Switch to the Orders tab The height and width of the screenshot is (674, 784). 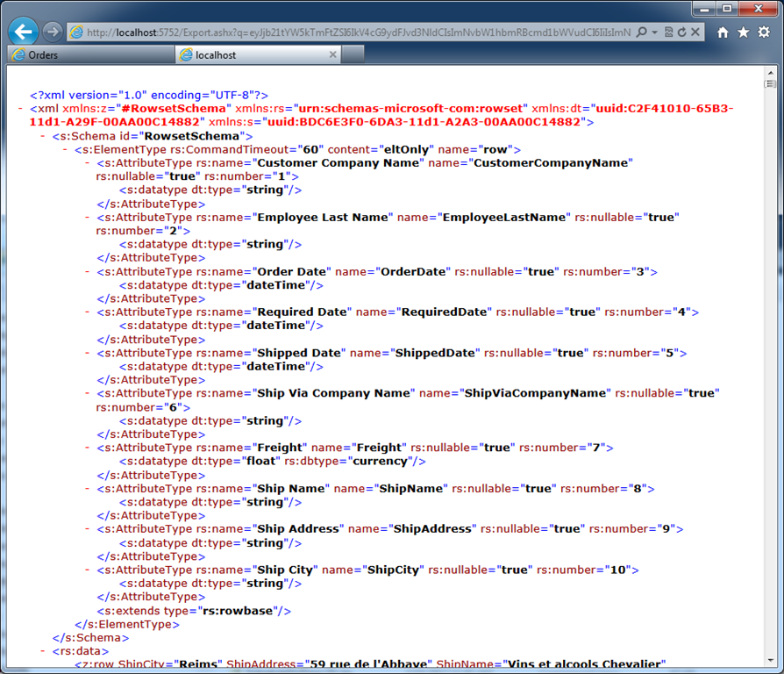click(91, 54)
